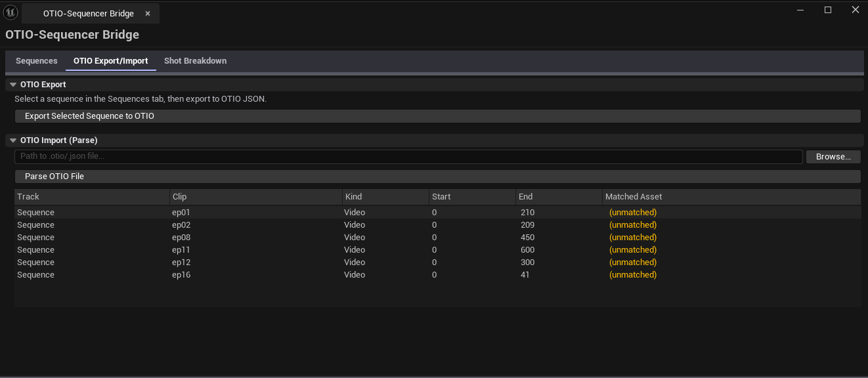Viewport: 868px width, 378px height.
Task: Click the Parse OTIO File button
Action: click(437, 177)
